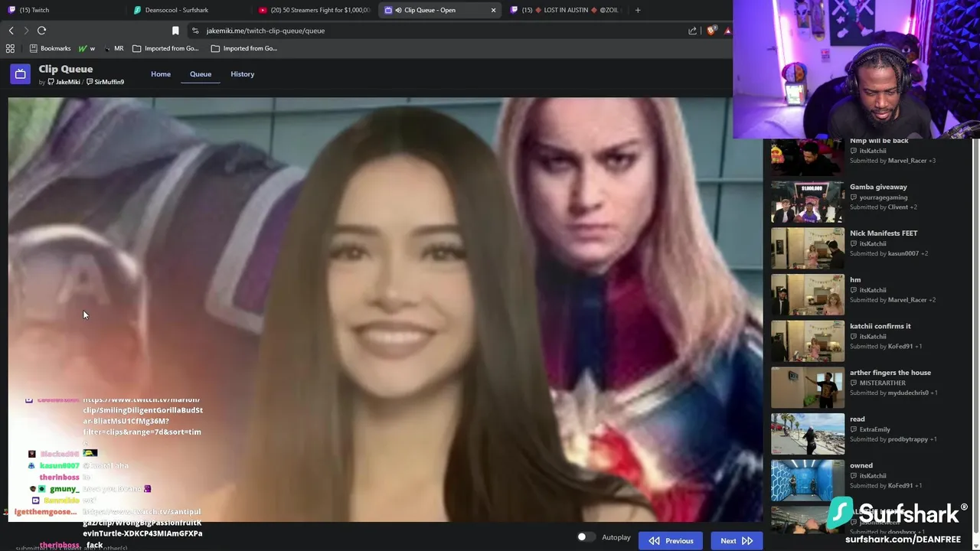Select the 'katchii confirms it' clip thumbnail
This screenshot has height=551, width=980.
pyautogui.click(x=808, y=341)
